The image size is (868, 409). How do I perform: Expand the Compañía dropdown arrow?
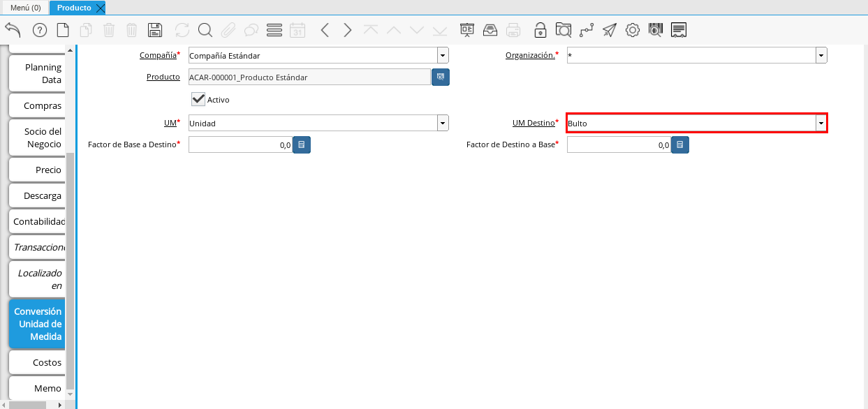point(443,55)
